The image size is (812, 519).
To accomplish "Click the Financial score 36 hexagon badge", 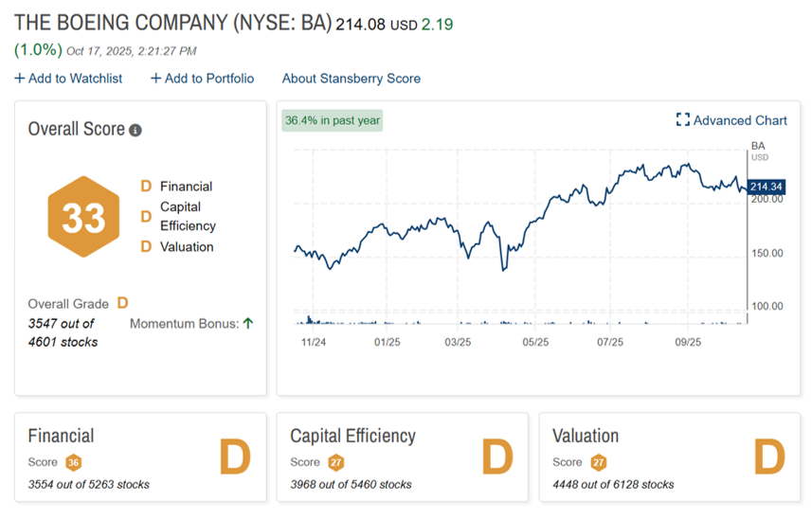I will [73, 462].
